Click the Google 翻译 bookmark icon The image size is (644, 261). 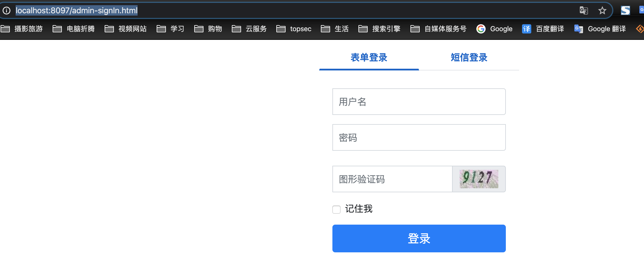578,29
